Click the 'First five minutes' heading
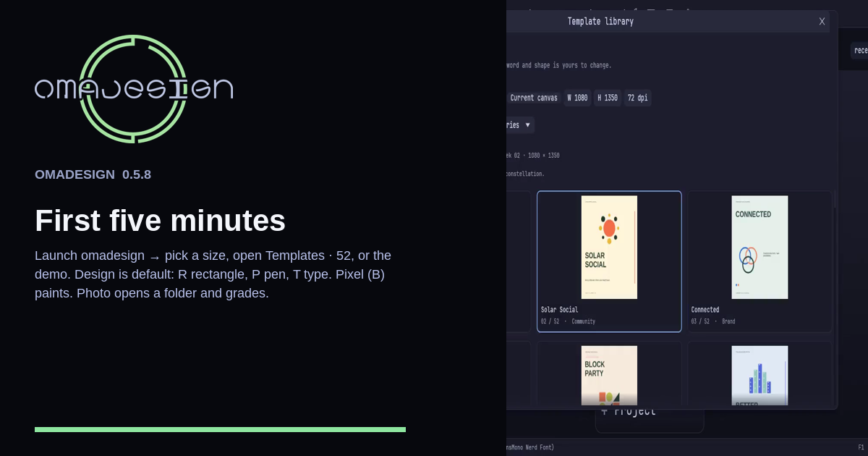Viewport: 868px width, 456px height. (160, 220)
